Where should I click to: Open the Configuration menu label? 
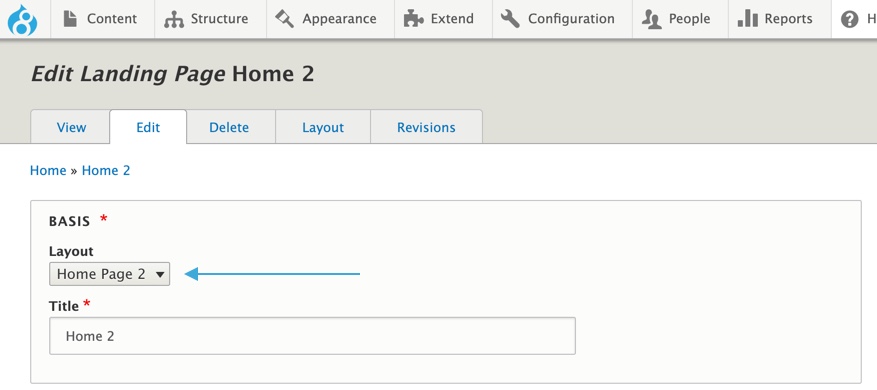pos(571,19)
